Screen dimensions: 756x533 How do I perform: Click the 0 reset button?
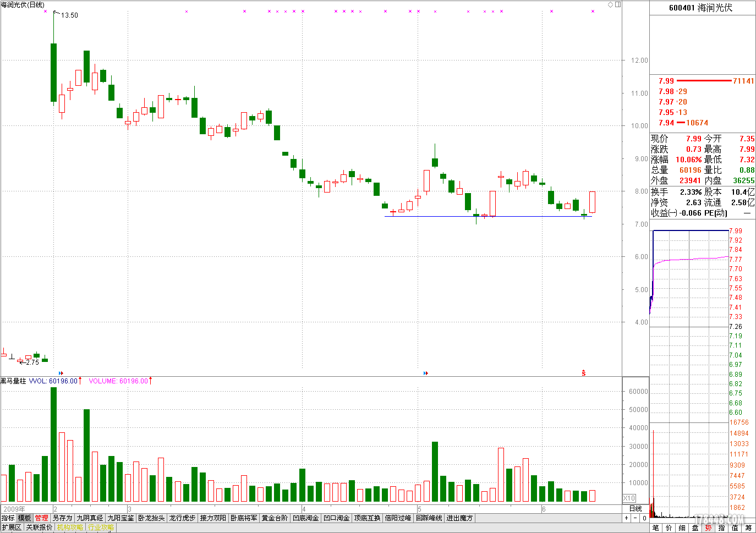point(644,518)
